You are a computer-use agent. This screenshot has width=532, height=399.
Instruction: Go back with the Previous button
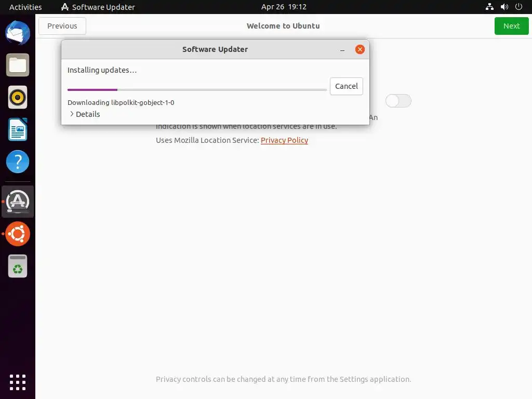tap(62, 26)
